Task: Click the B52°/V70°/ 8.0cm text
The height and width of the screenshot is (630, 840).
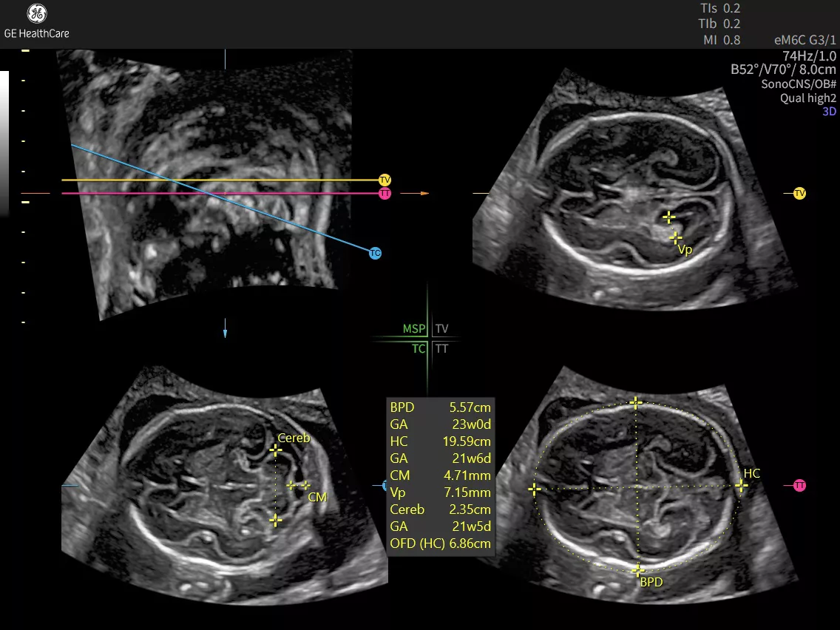Action: [x=783, y=69]
